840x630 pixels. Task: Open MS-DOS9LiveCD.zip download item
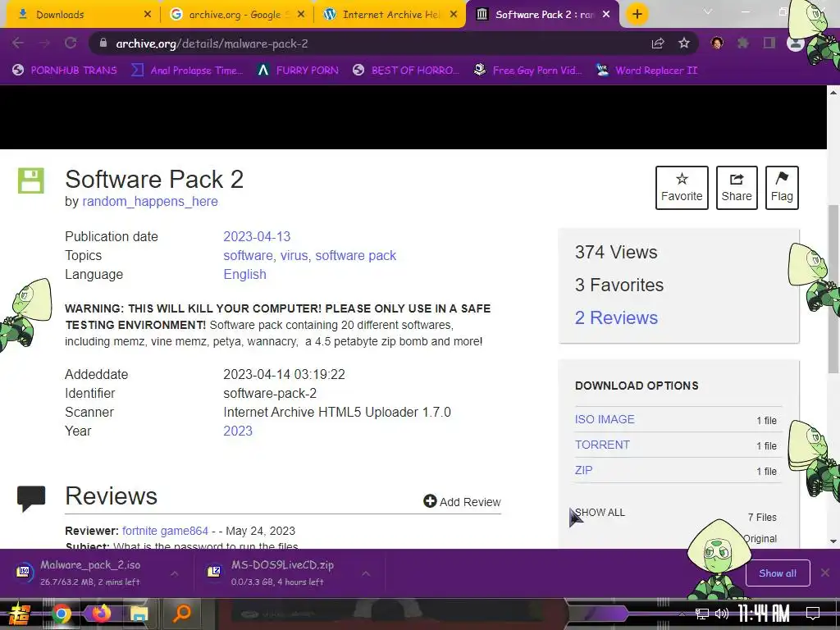[x=282, y=573]
